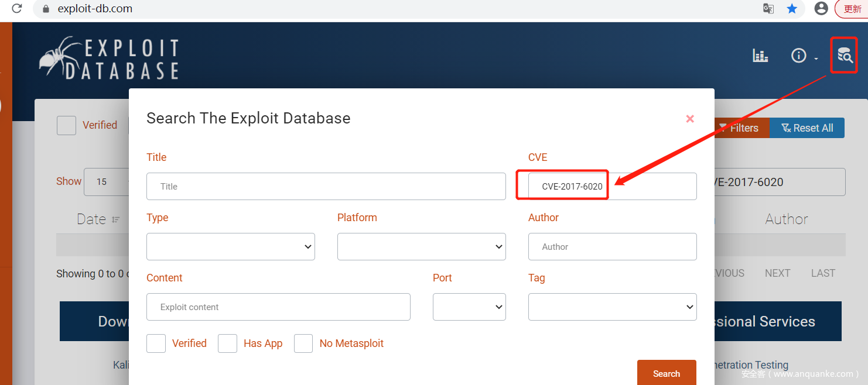Open the browser profile account icon
This screenshot has width=868, height=385.
(821, 9)
